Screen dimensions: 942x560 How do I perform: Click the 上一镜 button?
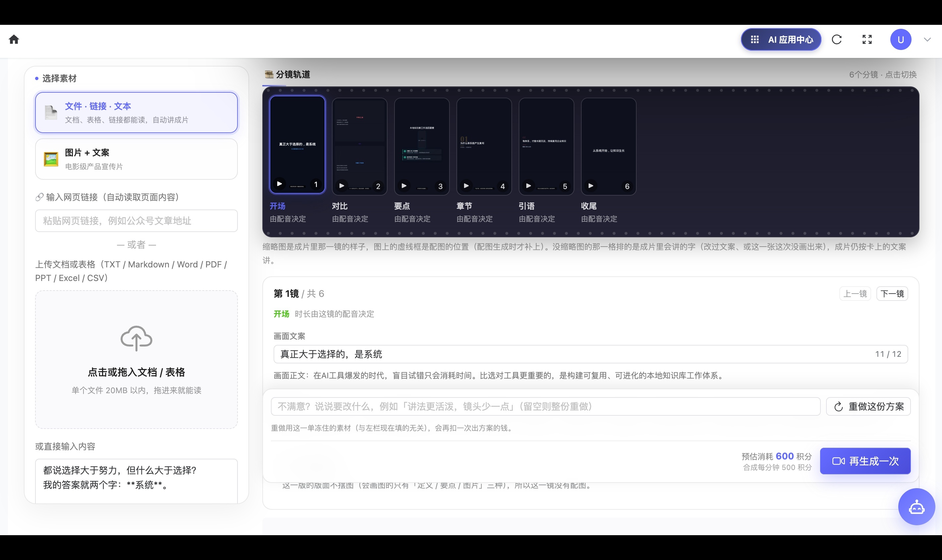click(855, 294)
